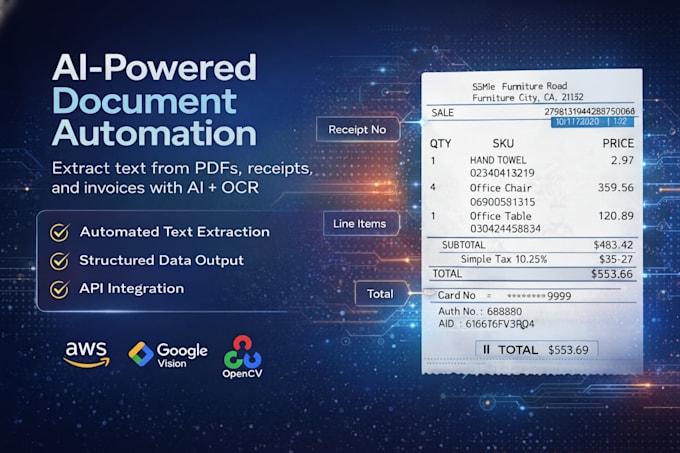Click quantity '4' in Office Chair row
This screenshot has width=680, height=453.
click(433, 187)
